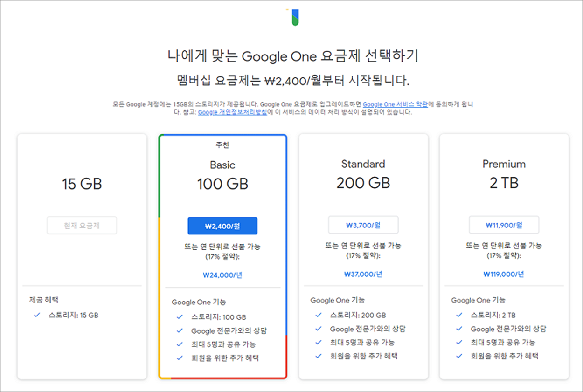Click Google One 기능 label in Standard card
The image size is (583, 392).
[x=338, y=300]
